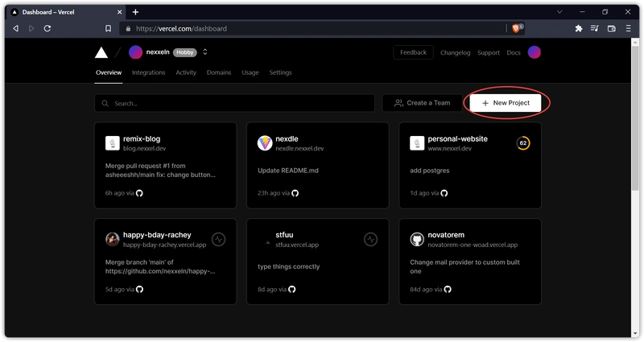The image size is (644, 342).
Task: Click the GitHub icon on the personal-website card
Action: click(x=444, y=193)
